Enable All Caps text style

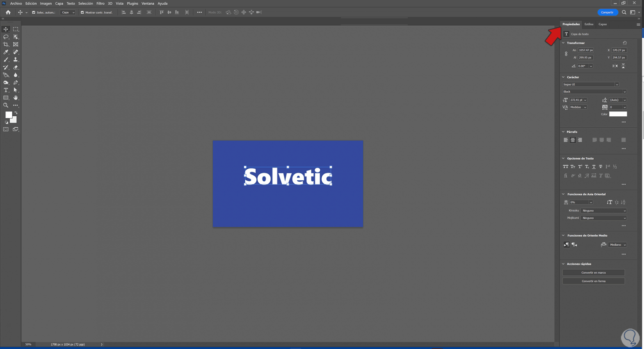pos(566,167)
